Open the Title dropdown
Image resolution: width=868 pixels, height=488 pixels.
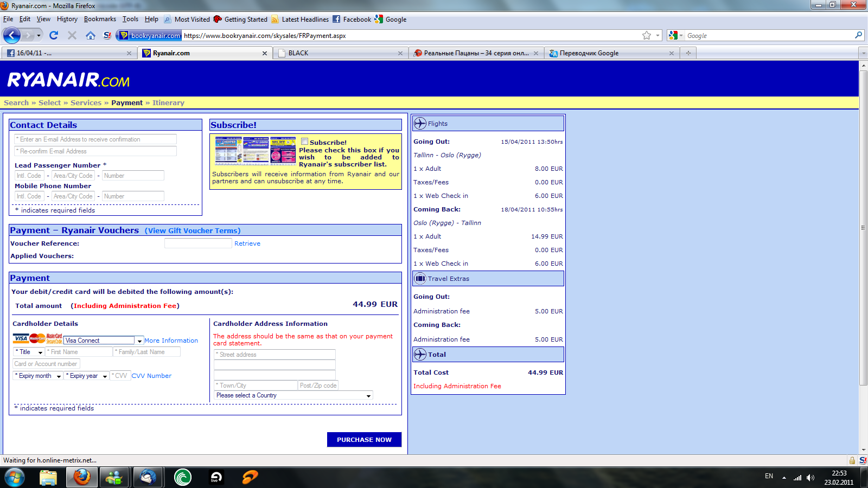click(29, 352)
